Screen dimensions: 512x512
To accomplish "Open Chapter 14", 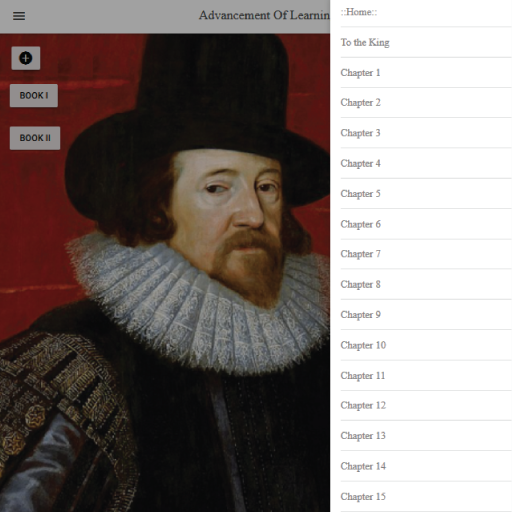I will pyautogui.click(x=426, y=466).
